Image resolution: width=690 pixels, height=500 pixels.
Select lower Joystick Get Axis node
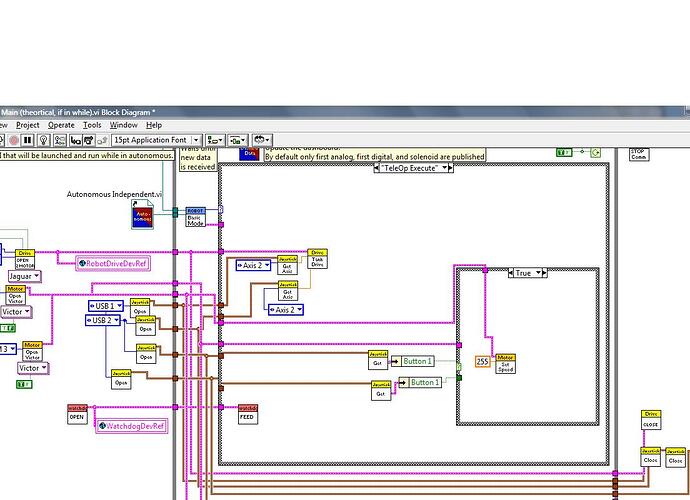tap(288, 291)
